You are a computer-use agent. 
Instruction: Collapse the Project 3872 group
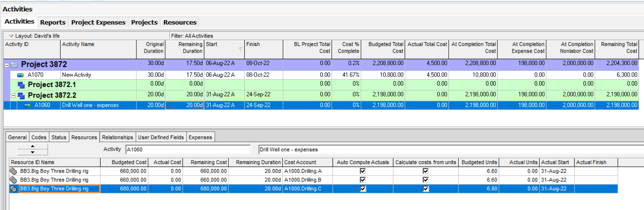pos(7,65)
